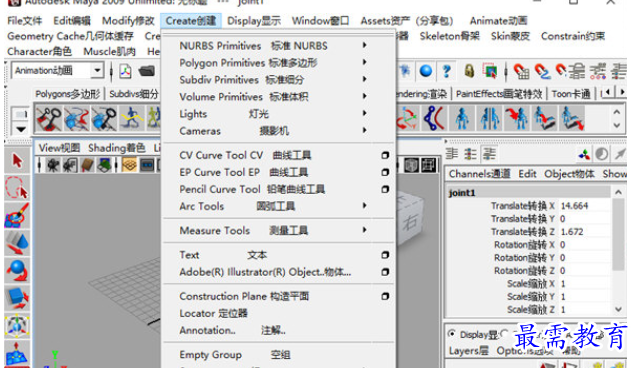Click shelf icon of walking figure with yellow path

click(131, 118)
